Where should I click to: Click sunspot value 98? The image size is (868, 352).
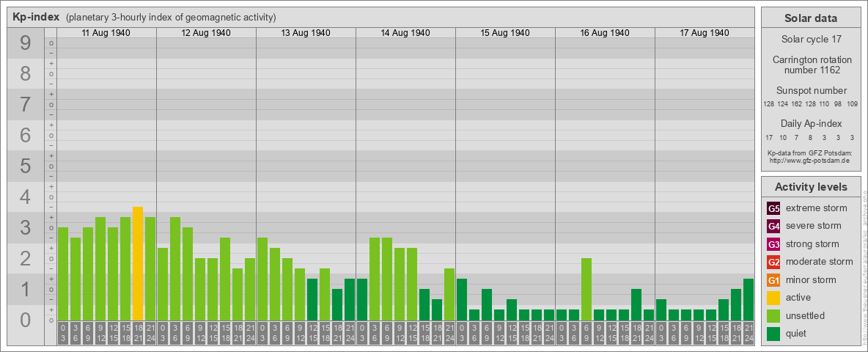pyautogui.click(x=838, y=104)
